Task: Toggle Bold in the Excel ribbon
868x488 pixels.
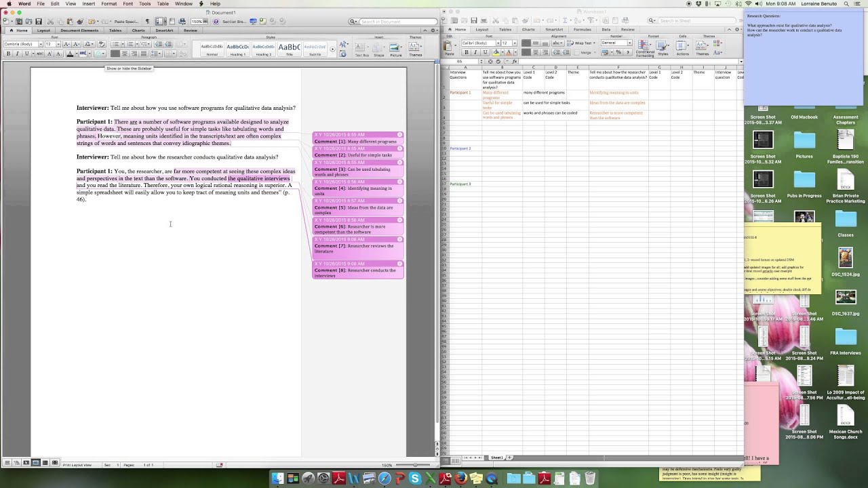Action: click(466, 52)
